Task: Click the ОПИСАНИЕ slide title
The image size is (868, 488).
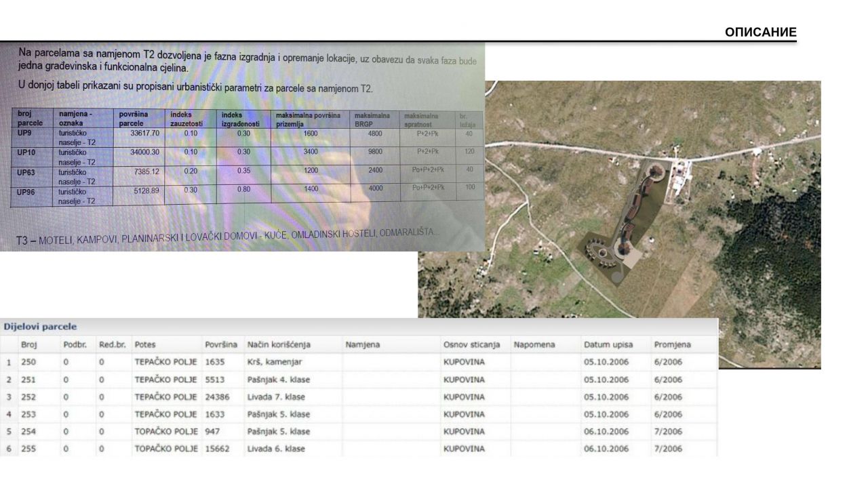Action: (x=760, y=33)
